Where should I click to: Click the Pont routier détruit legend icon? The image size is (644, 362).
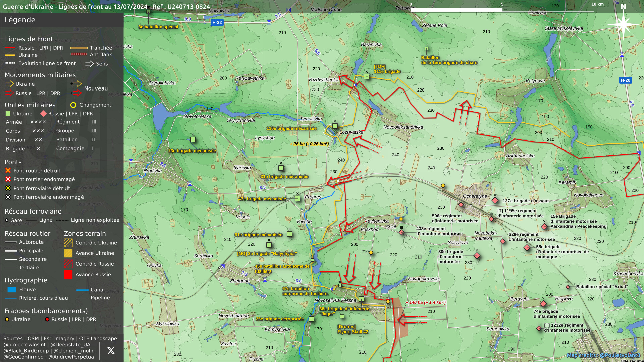8,171
